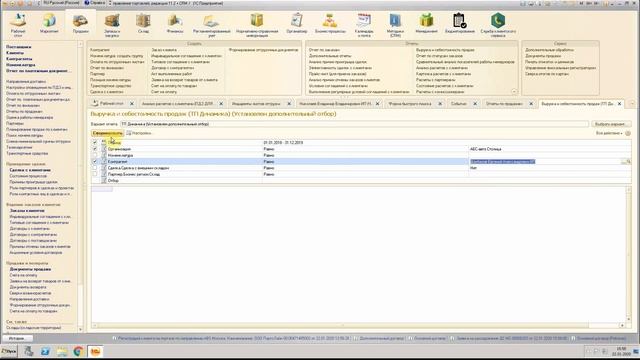
Task: Enable the Сделка filter checkbox
Action: [x=95, y=168]
